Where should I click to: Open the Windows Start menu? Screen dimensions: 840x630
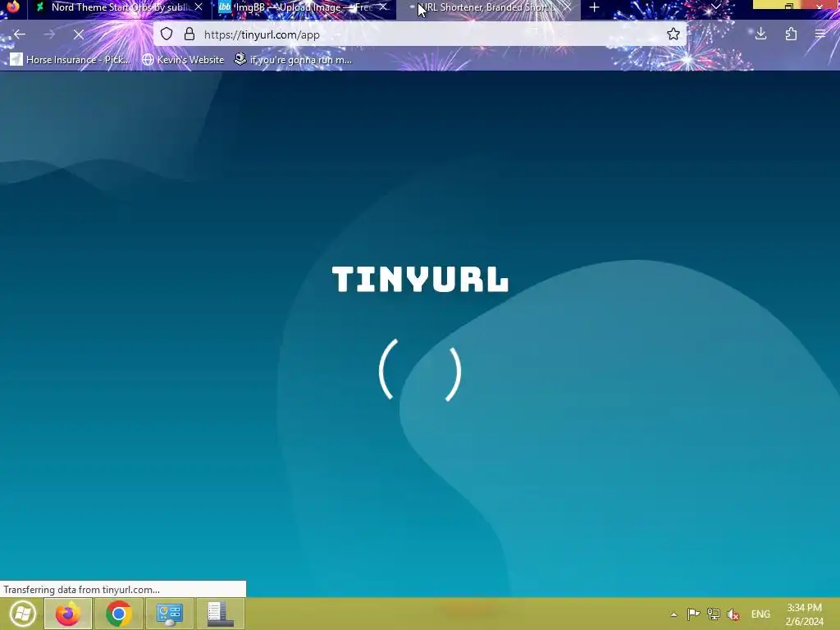22,614
